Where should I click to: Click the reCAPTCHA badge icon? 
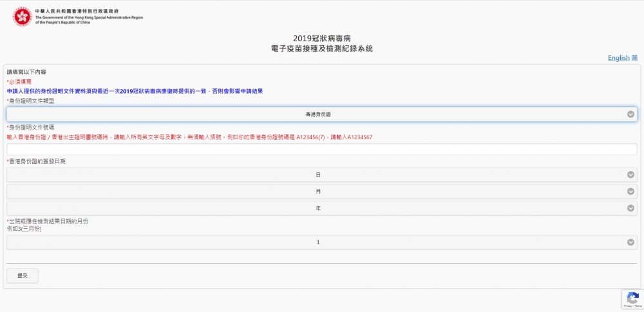(632, 298)
